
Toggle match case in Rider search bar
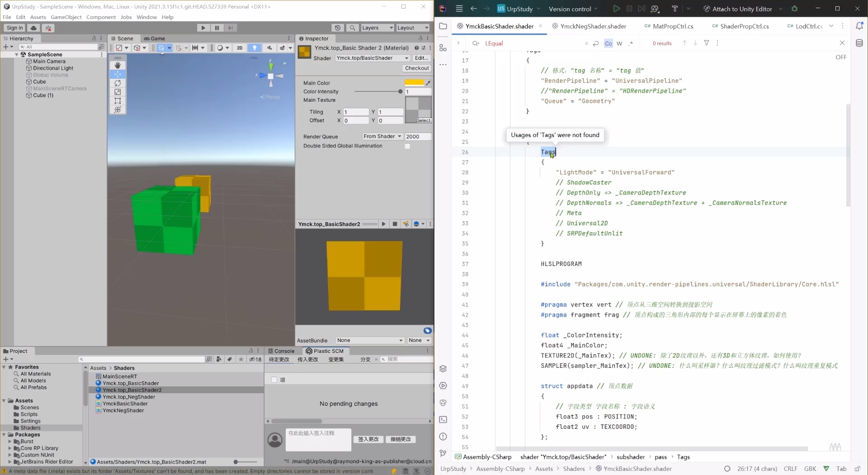609,43
